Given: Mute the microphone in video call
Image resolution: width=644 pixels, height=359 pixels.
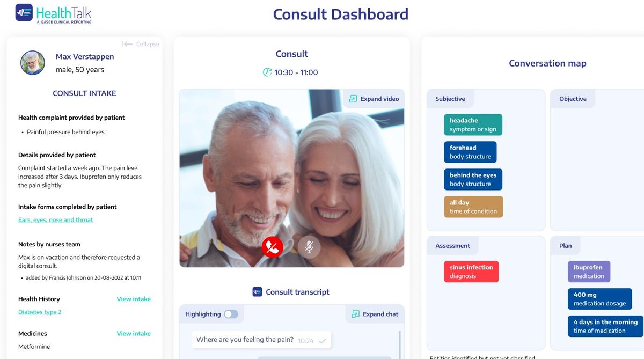Looking at the screenshot, I should [309, 247].
